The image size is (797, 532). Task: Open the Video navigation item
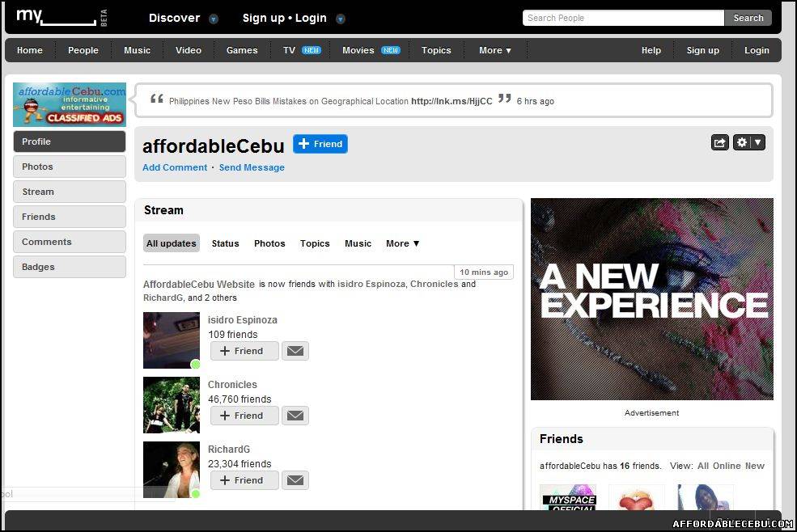tap(189, 50)
